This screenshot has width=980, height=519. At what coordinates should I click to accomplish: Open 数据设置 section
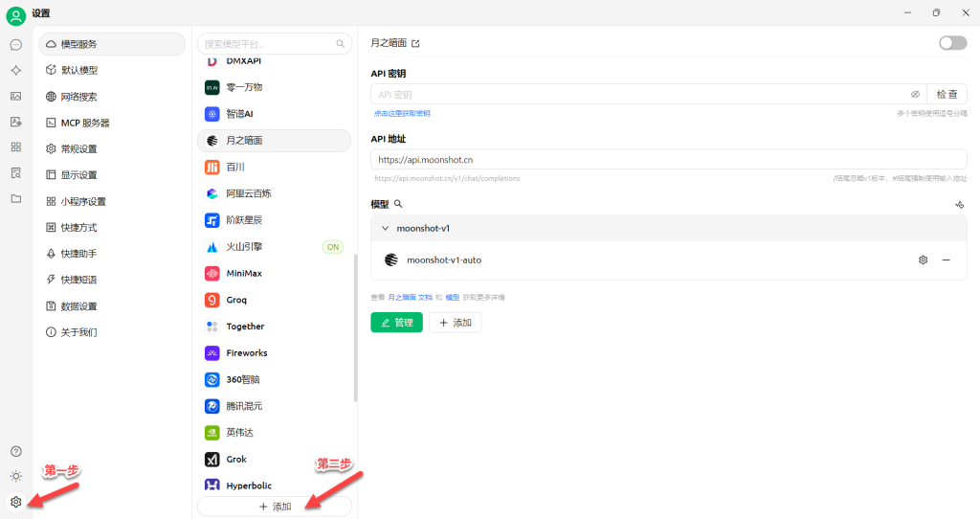tap(112, 306)
